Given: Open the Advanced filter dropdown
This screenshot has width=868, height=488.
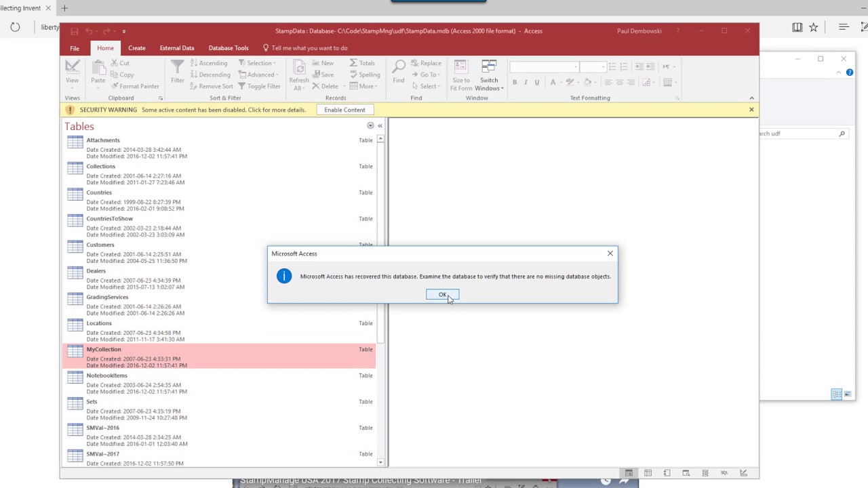Looking at the screenshot, I should pyautogui.click(x=258, y=75).
